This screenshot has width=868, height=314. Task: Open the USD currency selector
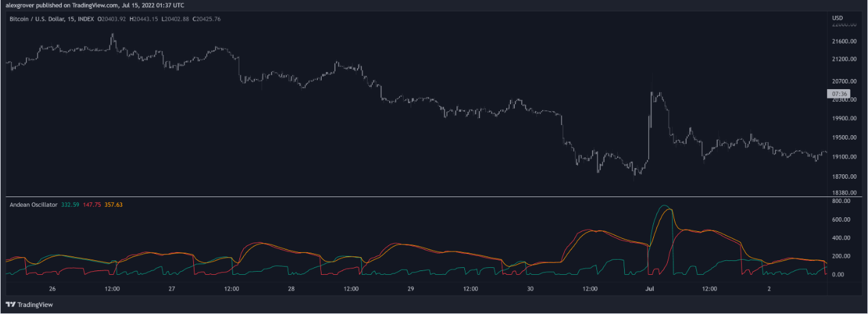[838, 18]
